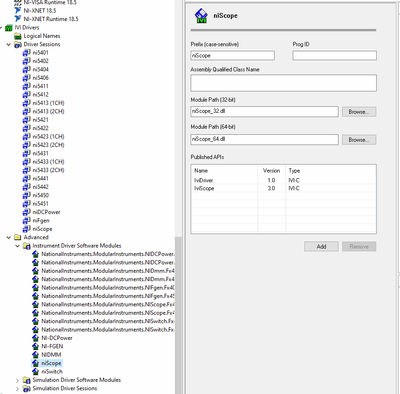Screen dimensions: 400x394
Task: Click the NI-DCPower module icon
Action: coord(35,338)
